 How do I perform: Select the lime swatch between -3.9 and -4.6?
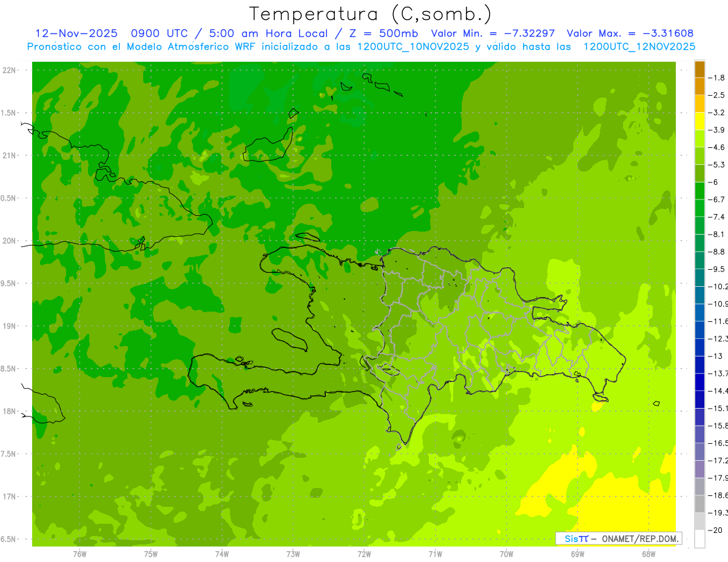699,139
